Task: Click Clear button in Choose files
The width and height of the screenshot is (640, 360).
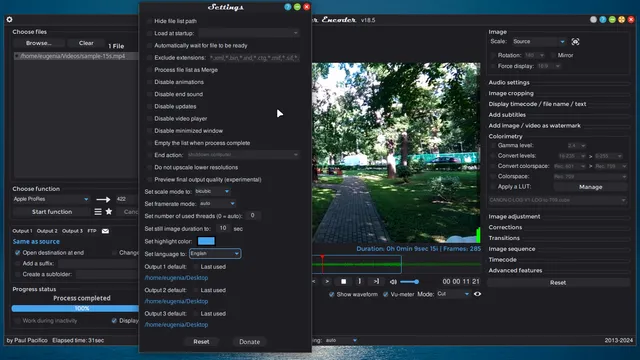Action: coord(86,43)
